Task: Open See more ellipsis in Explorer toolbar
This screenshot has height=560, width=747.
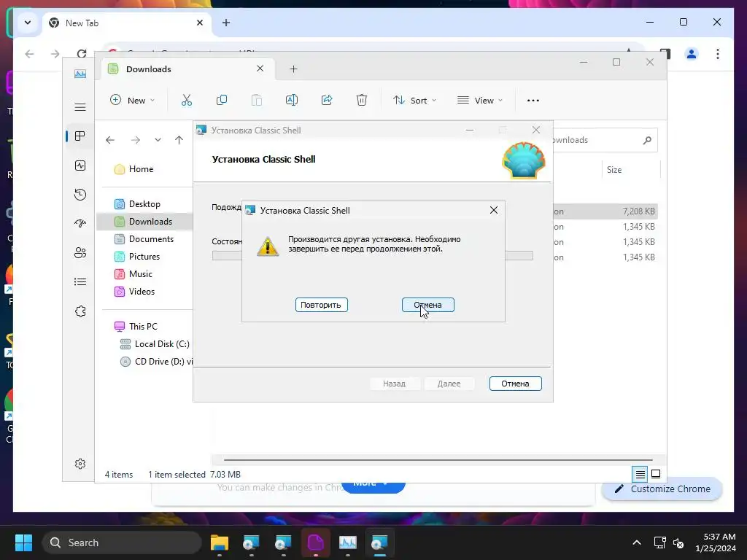Action: [533, 101]
